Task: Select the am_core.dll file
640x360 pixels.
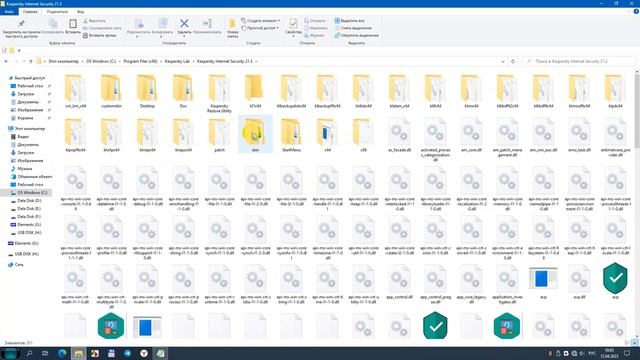Action: click(471, 135)
